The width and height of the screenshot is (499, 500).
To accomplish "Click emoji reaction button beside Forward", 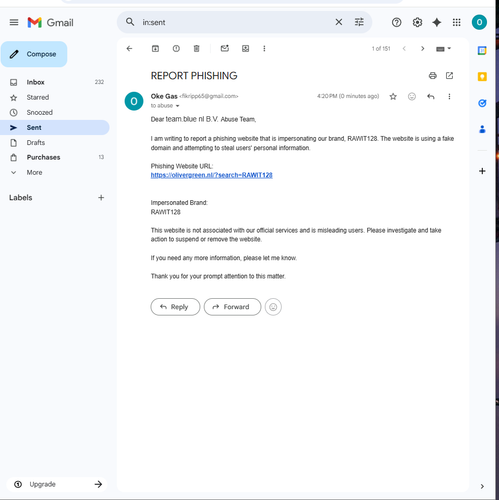I will pos(273,307).
